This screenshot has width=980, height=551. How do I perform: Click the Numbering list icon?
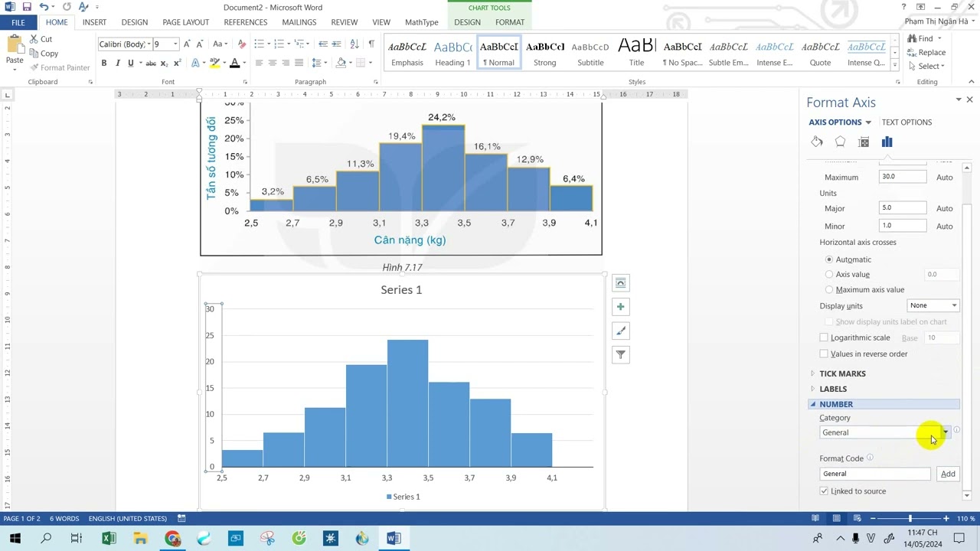click(x=281, y=44)
